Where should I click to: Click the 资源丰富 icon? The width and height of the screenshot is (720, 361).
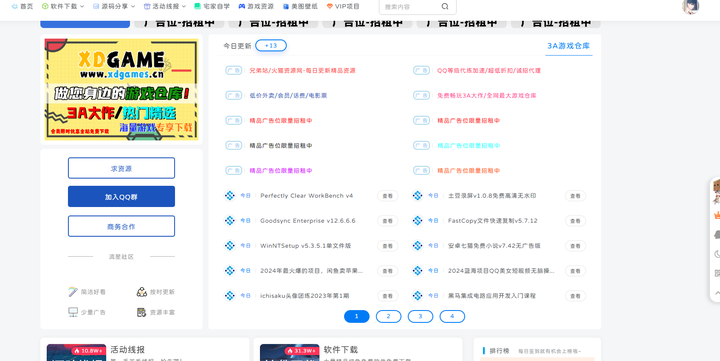coord(142,312)
